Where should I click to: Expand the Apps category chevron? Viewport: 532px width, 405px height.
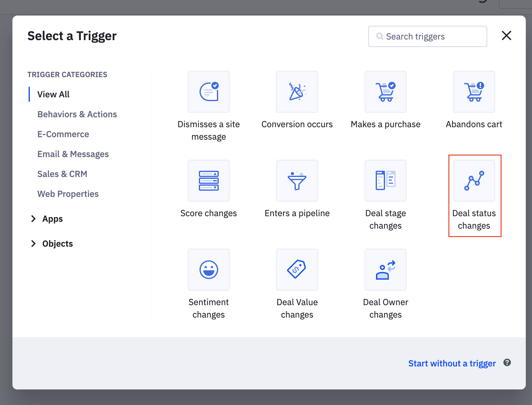coord(34,219)
